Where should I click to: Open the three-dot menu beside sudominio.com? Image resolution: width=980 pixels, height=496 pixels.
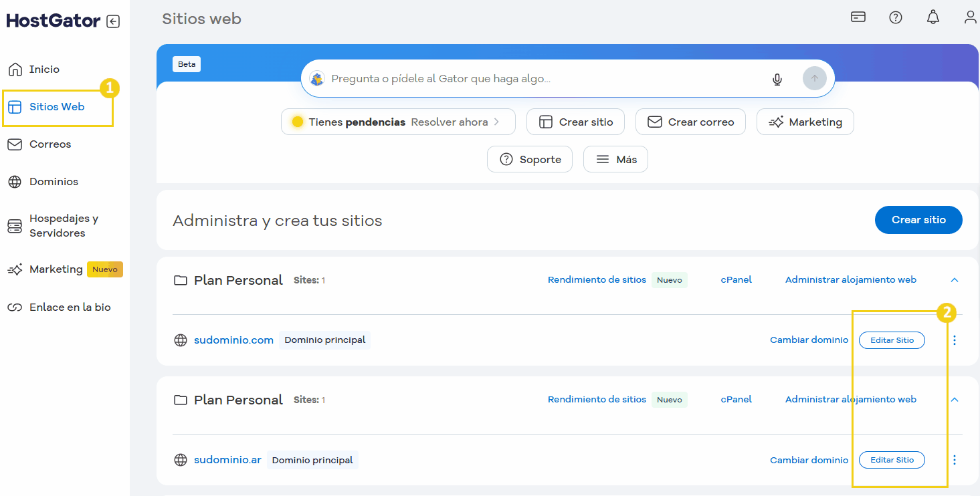[955, 340]
